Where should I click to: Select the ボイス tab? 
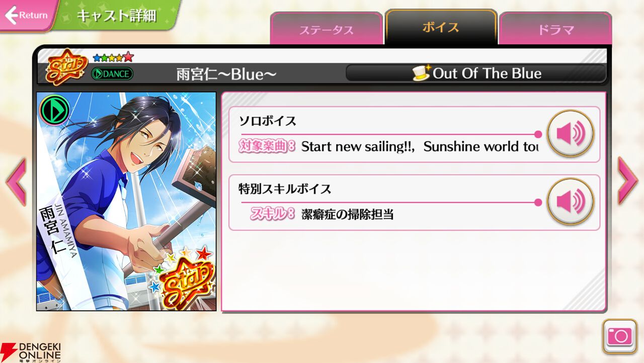441,27
